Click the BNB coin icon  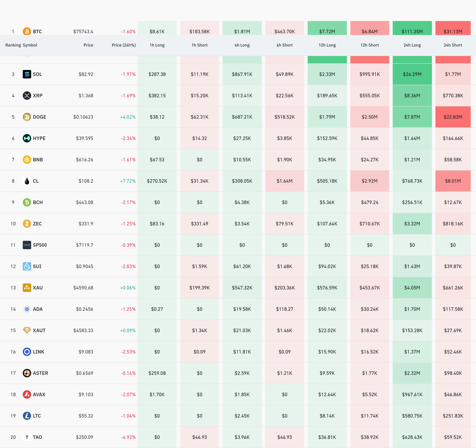click(27, 159)
